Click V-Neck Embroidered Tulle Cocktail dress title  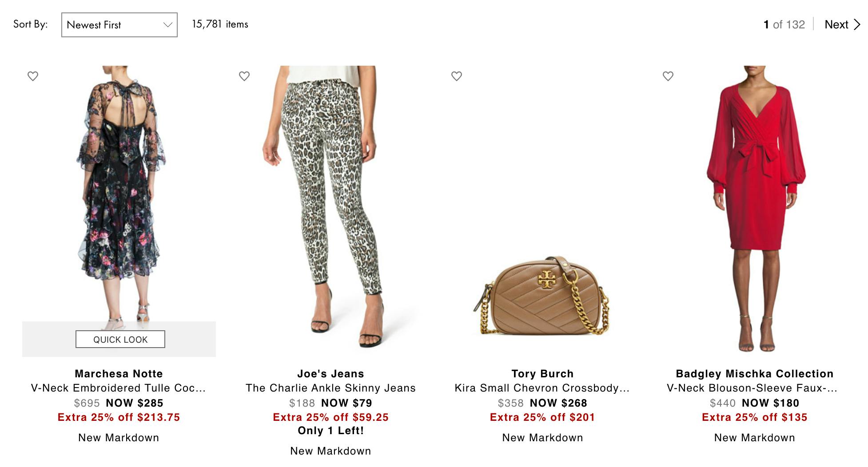coord(119,388)
